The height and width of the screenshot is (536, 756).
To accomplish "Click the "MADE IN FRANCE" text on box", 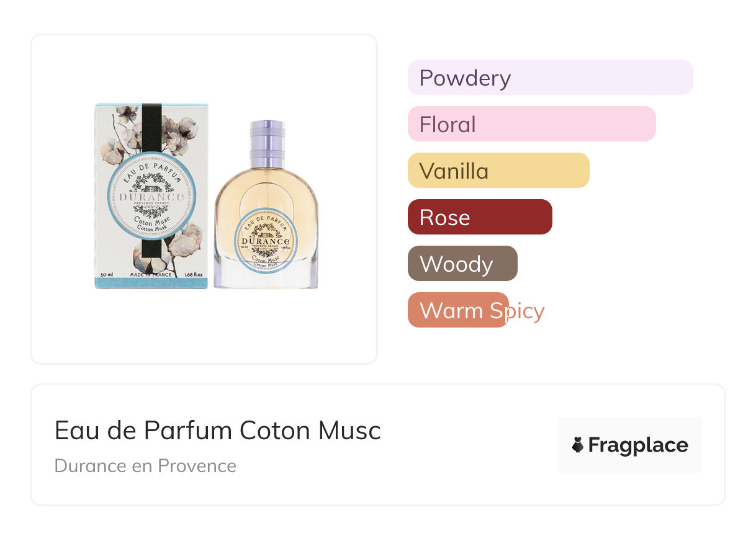I will (151, 274).
